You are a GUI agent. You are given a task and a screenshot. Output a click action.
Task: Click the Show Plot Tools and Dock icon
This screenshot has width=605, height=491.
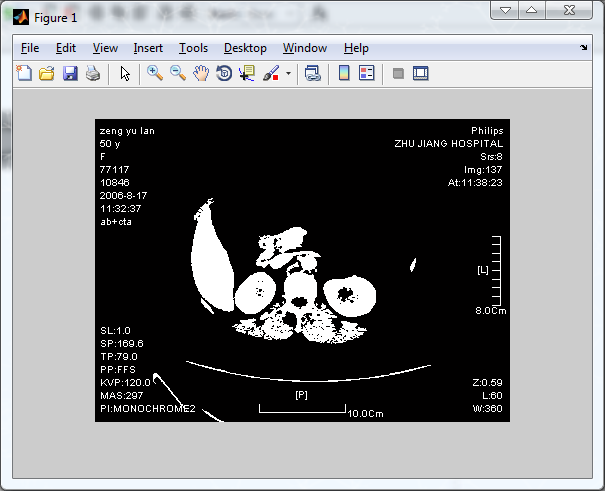[x=421, y=73]
